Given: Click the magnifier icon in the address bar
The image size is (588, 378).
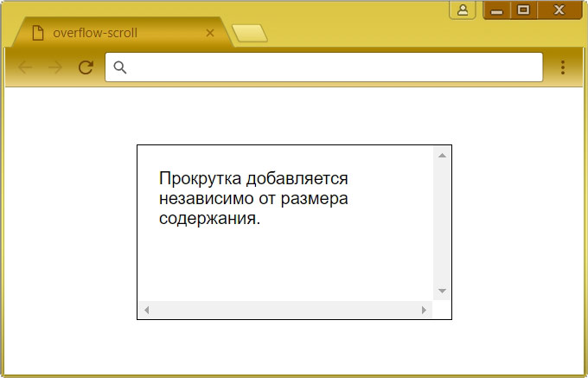Looking at the screenshot, I should coord(120,67).
